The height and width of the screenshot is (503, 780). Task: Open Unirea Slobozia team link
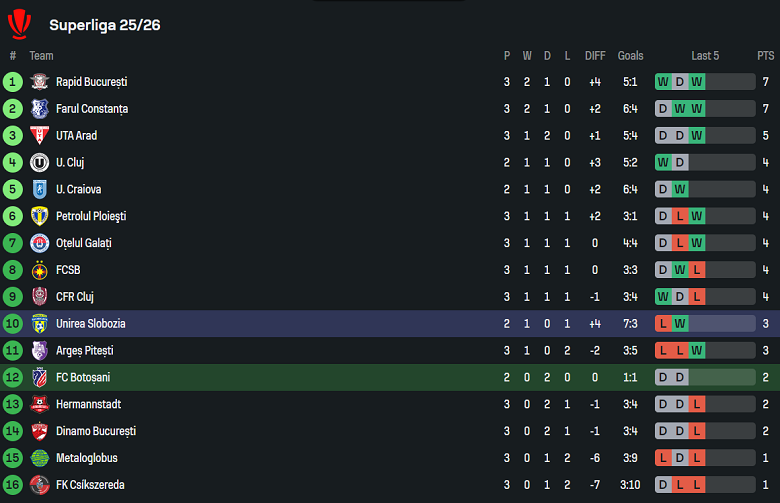[91, 324]
